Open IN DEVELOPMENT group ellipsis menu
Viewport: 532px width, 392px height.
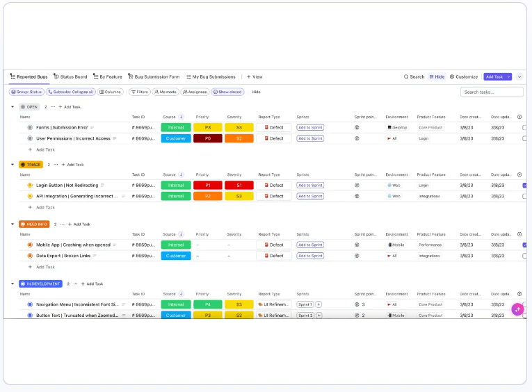pos(75,284)
